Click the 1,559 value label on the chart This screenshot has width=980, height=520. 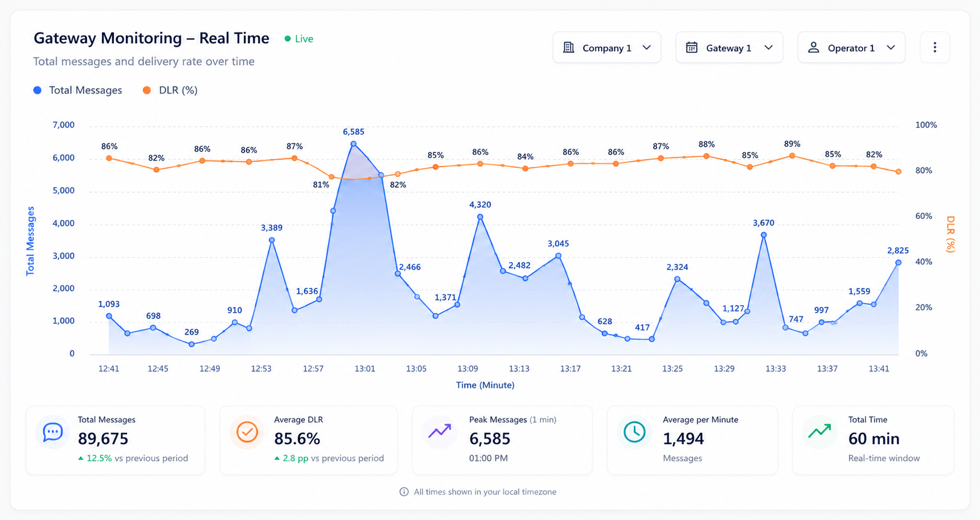(859, 291)
